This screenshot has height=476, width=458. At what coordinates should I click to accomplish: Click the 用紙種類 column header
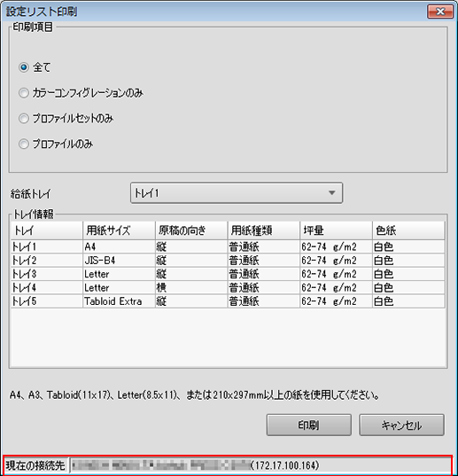(264, 230)
